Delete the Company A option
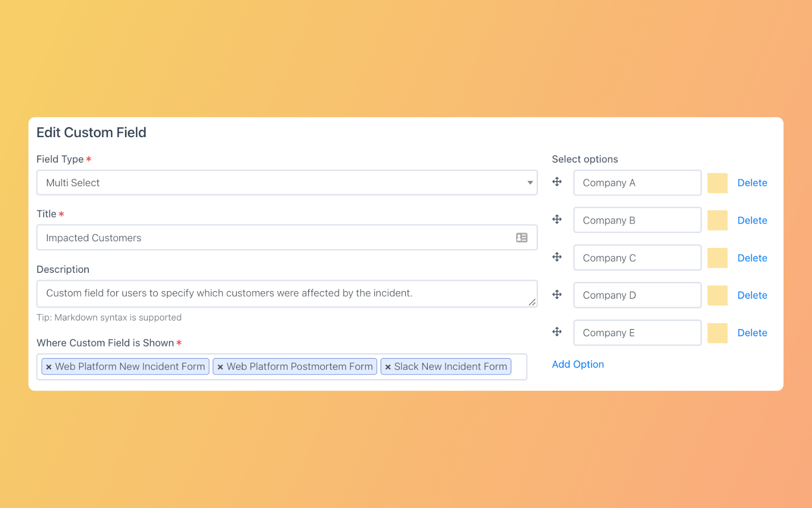This screenshot has width=812, height=508. pyautogui.click(x=753, y=182)
